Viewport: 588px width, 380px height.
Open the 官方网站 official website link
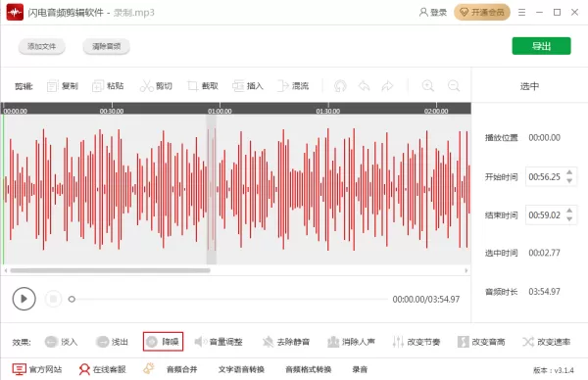point(37,369)
